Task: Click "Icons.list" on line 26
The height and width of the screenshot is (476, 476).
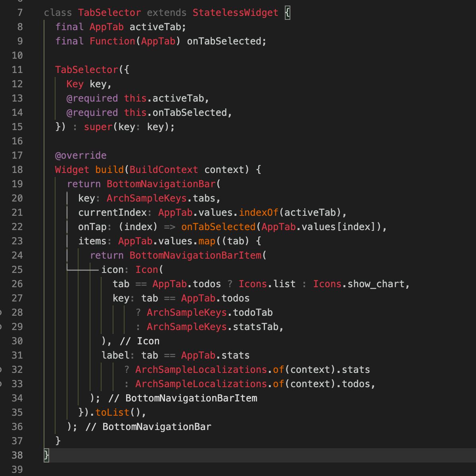Action: pos(267,284)
